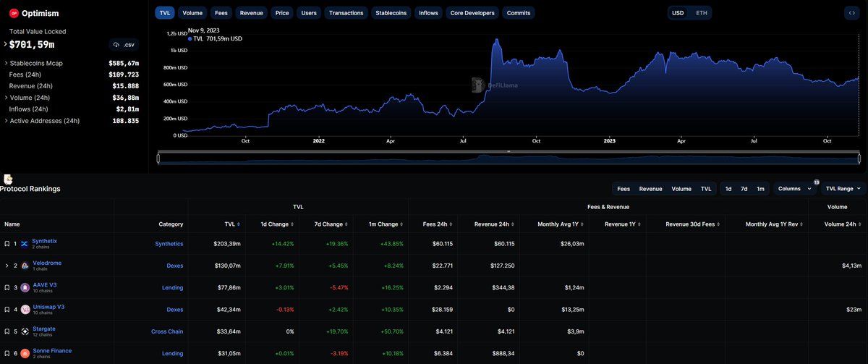The image size is (868, 364).
Task: Click the Sonne Finance protocol logo
Action: (x=25, y=354)
